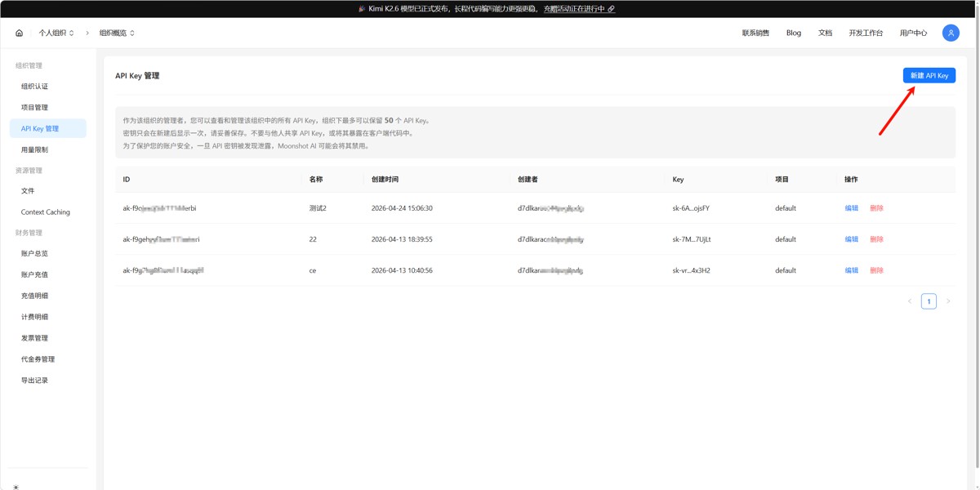Go to next page arrow
This screenshot has width=980, height=490.
point(948,301)
